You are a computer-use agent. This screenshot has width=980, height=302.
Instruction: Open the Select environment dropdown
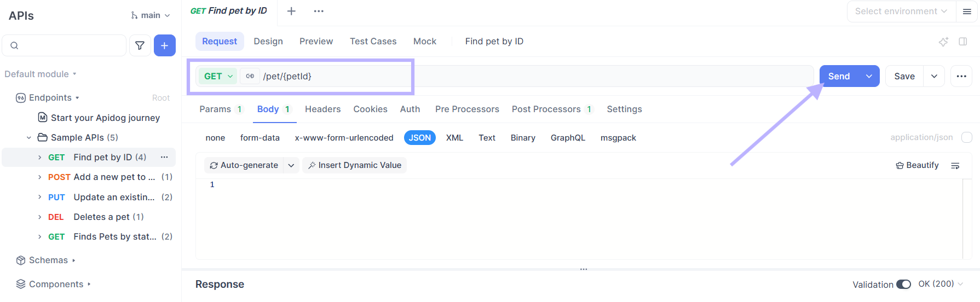[x=901, y=11]
